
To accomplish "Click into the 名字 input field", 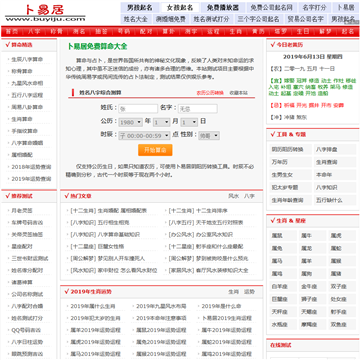I will pyautogui.click(x=198, y=109).
